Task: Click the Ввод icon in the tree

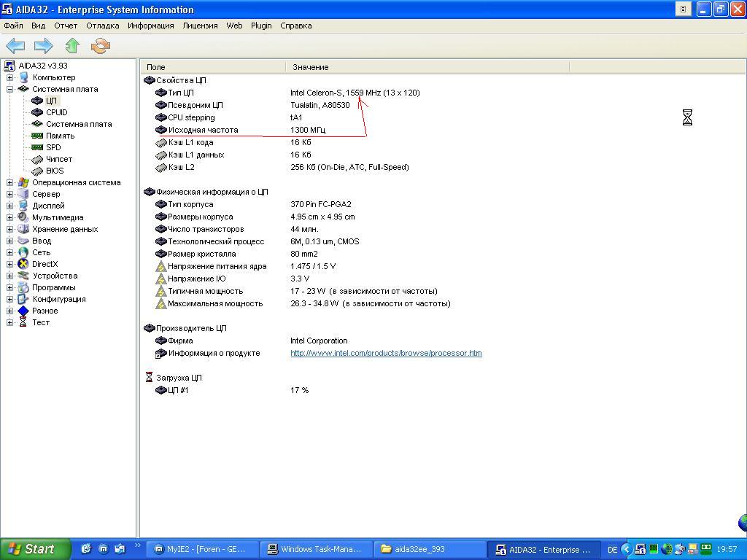Action: pyautogui.click(x=23, y=241)
